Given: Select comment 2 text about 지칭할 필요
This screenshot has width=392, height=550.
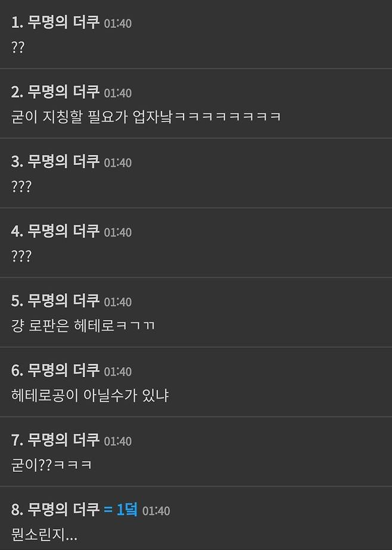Looking at the screenshot, I should click(146, 116).
